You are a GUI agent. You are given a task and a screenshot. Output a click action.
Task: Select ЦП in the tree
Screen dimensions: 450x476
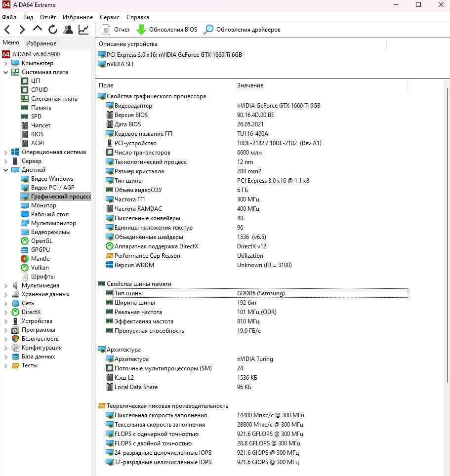[x=35, y=81]
